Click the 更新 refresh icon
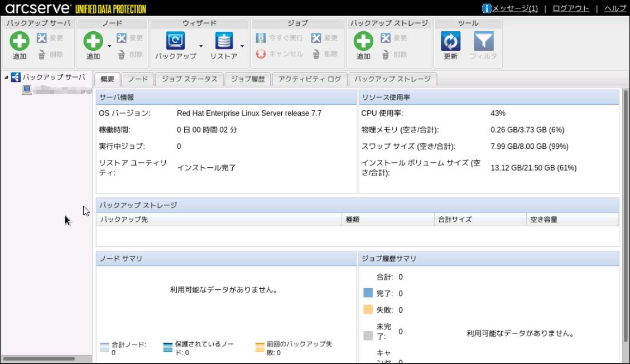 (450, 41)
